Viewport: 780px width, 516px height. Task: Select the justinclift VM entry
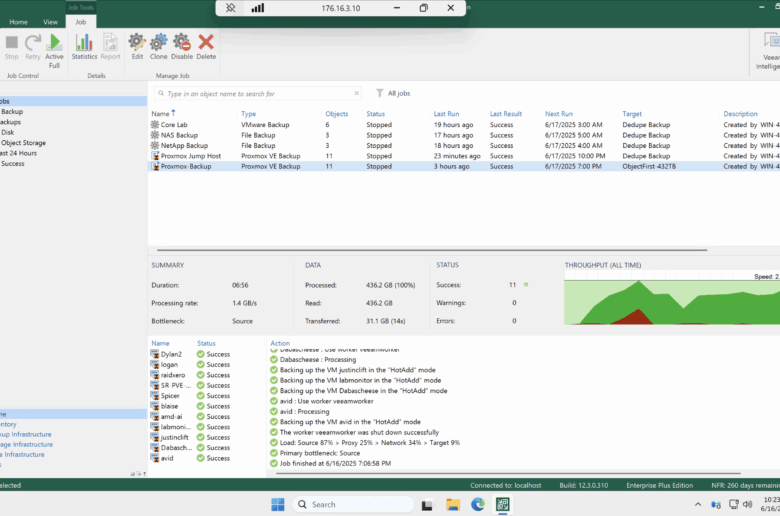point(174,437)
